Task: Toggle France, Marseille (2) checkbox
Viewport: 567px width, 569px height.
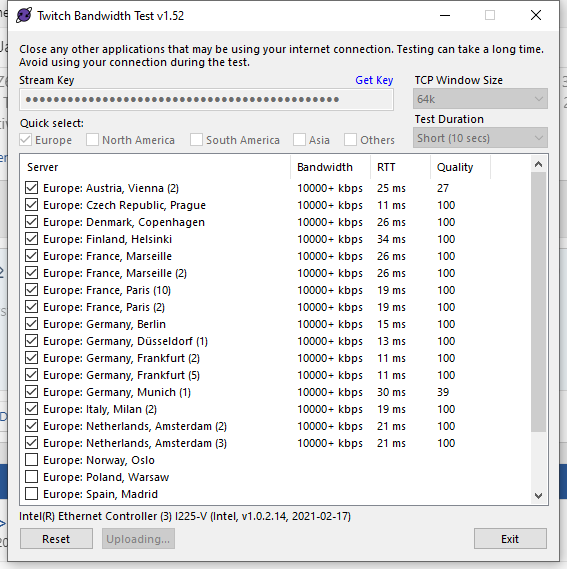Action: click(32, 273)
